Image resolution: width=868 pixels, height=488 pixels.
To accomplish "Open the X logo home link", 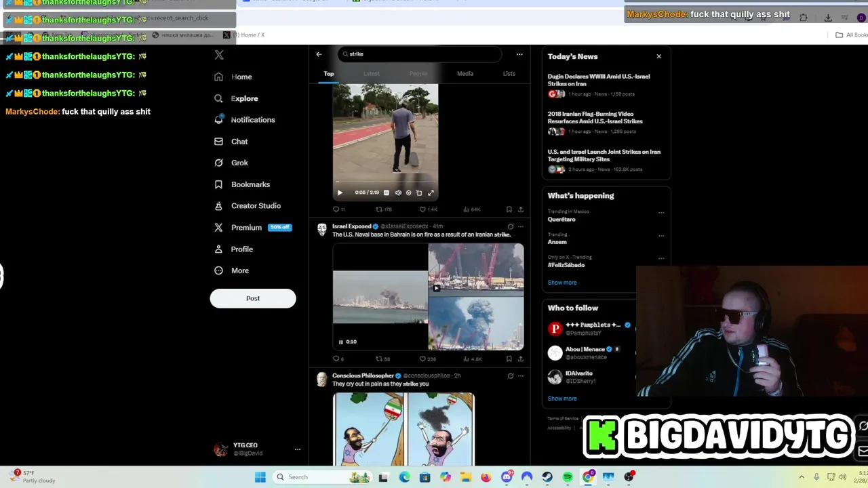I will pyautogui.click(x=219, y=55).
